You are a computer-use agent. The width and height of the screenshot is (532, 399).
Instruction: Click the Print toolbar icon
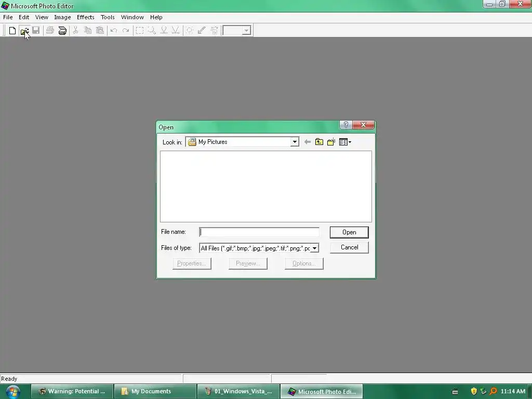[x=50, y=31]
